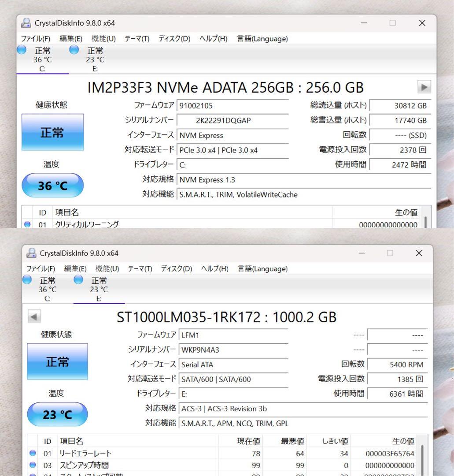Click 23 °C temperature button in bottom window
454x476 pixels.
click(x=57, y=414)
